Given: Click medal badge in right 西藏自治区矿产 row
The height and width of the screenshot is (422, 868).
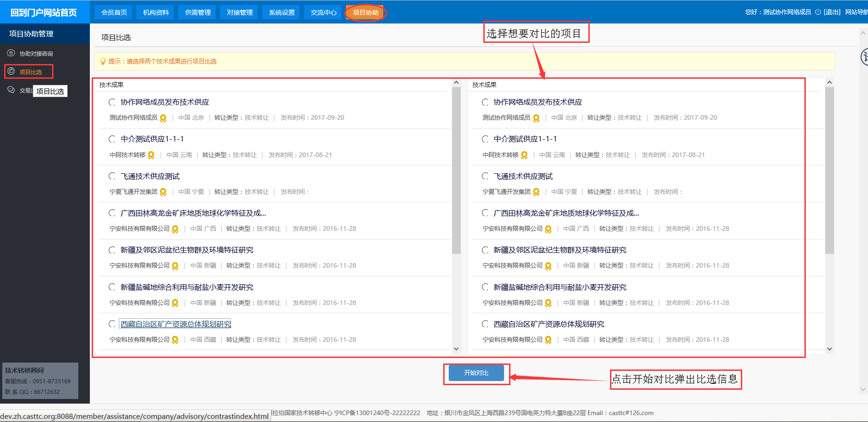Looking at the screenshot, I should pos(548,340).
